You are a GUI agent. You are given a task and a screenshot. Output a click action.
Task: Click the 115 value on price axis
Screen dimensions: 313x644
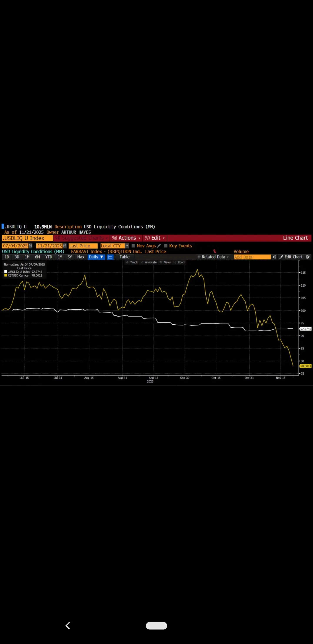pyautogui.click(x=303, y=272)
